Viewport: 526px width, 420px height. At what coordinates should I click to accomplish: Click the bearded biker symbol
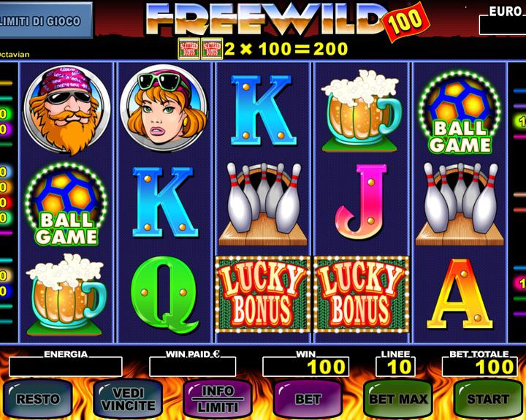[66, 110]
